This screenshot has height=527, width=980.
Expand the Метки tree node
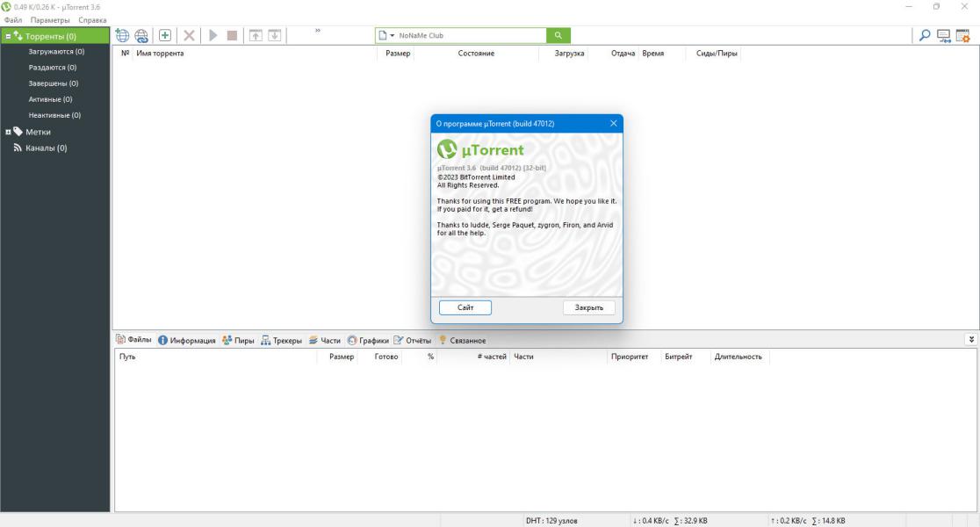8,132
